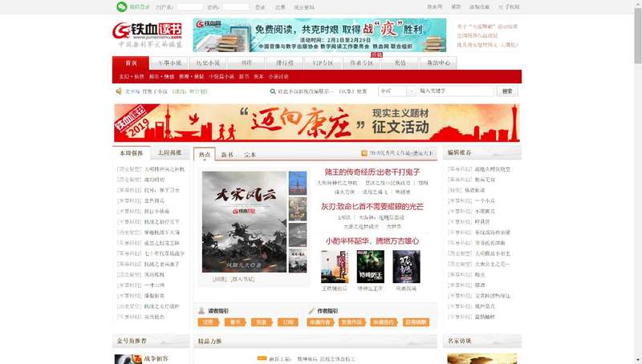Click the orange notice icon near the tabs
Screen dimensions: 642x364
click(x=364, y=152)
